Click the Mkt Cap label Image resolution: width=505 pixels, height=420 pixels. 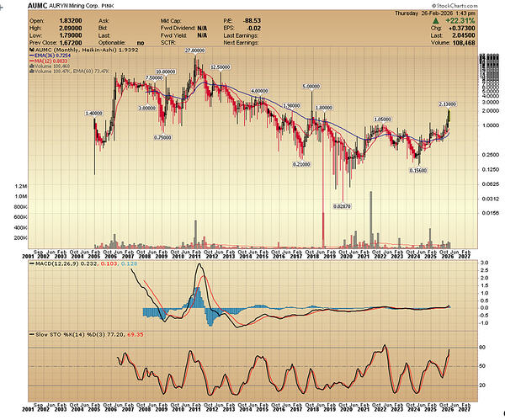(x=171, y=20)
